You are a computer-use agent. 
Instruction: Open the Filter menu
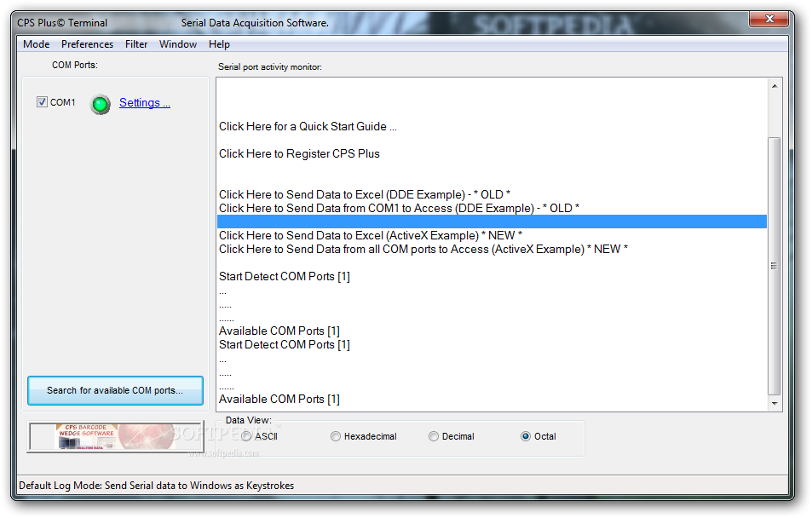pyautogui.click(x=136, y=44)
